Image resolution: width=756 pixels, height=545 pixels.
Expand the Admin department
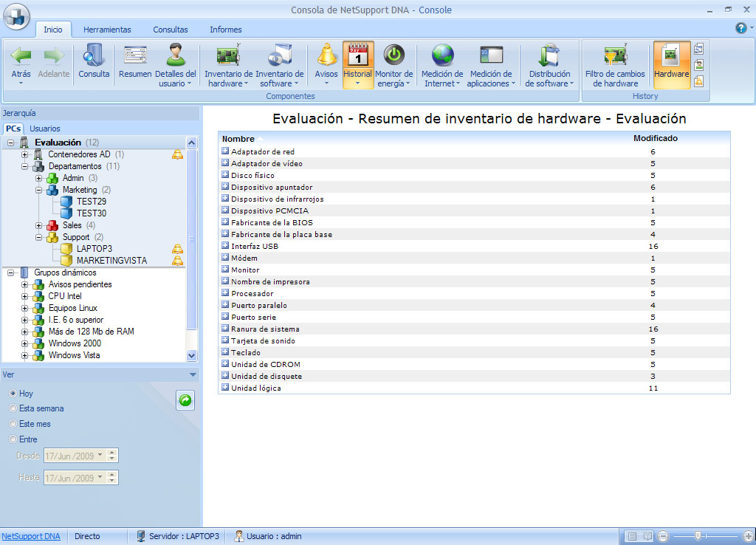point(38,179)
